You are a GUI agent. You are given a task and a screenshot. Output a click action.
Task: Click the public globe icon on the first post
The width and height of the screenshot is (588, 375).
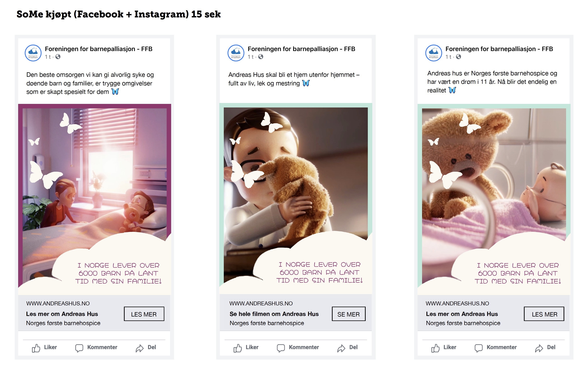pyautogui.click(x=58, y=57)
